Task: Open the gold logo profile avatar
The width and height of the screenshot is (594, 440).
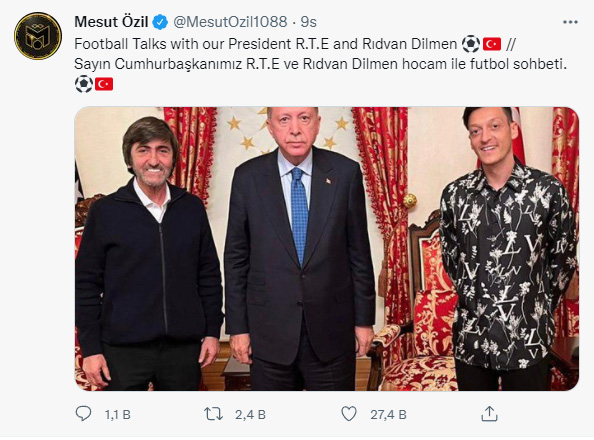Action: pos(38,36)
